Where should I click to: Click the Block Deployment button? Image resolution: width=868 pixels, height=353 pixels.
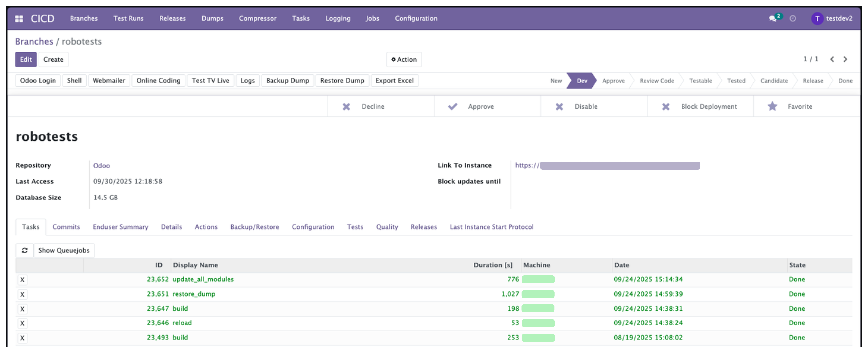[700, 106]
